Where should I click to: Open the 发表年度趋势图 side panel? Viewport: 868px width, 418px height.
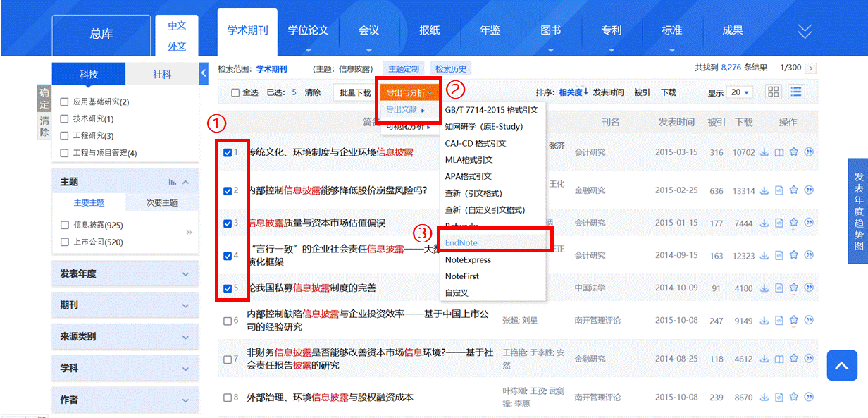[858, 211]
